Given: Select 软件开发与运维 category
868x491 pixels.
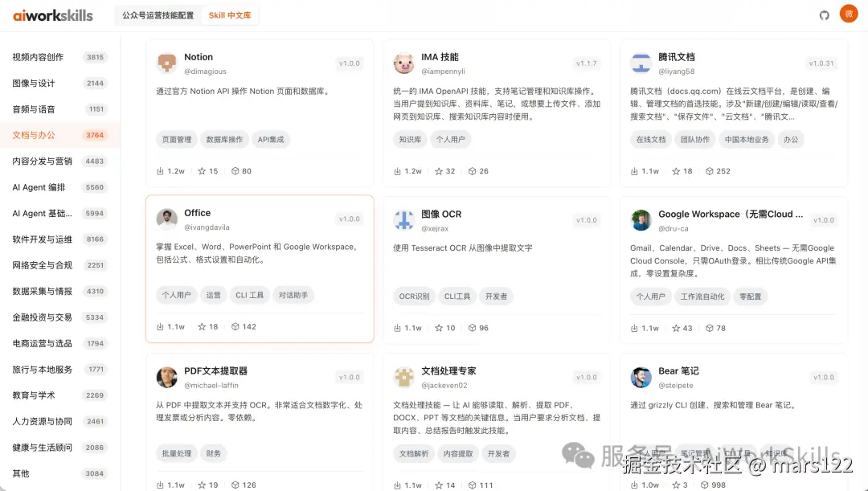Looking at the screenshot, I should 59,239.
